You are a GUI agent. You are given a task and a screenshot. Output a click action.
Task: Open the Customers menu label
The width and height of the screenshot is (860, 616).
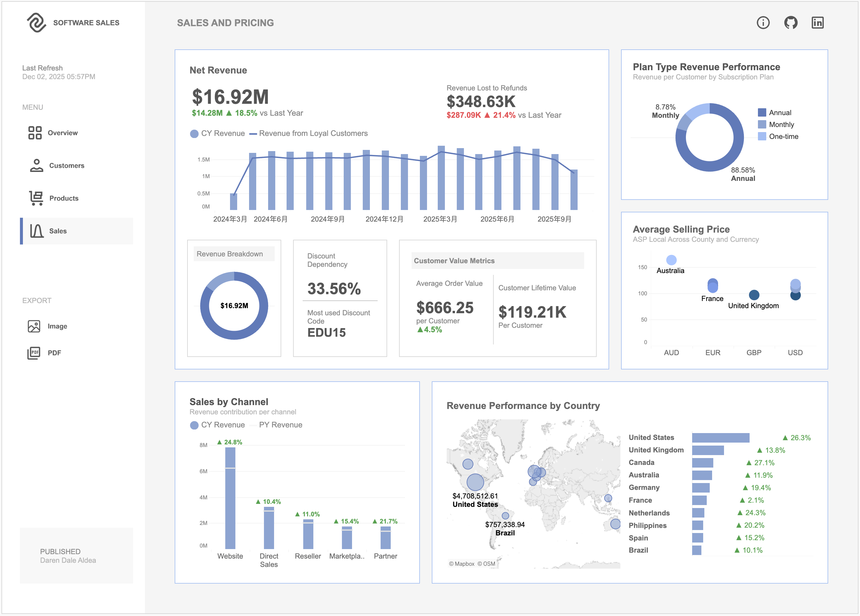tap(67, 166)
